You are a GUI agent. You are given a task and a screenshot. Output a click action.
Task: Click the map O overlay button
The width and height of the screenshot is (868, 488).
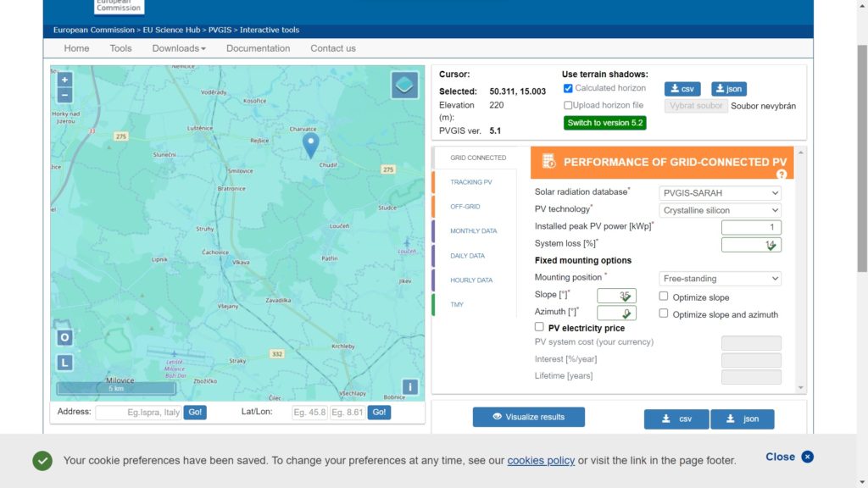click(64, 337)
